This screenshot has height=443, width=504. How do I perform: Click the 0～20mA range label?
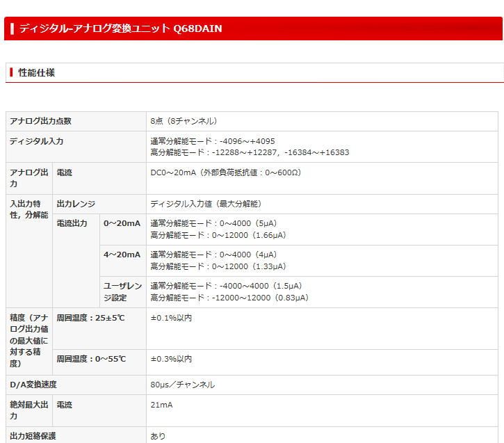pos(122,223)
